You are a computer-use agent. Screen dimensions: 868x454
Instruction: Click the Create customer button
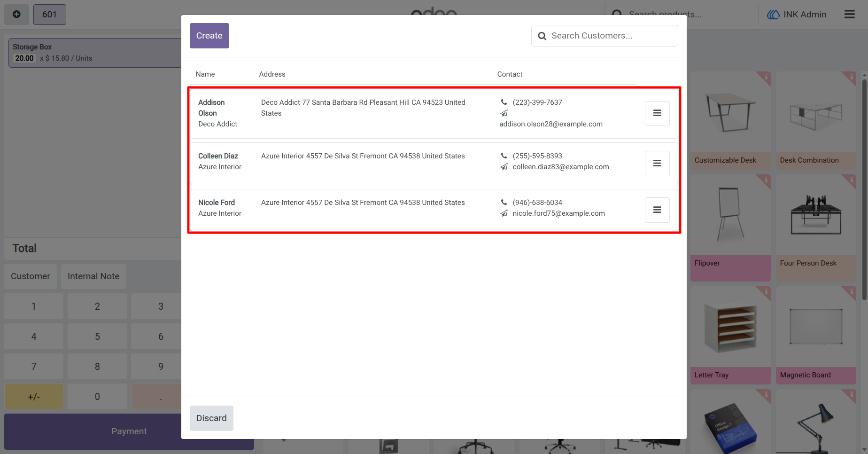click(x=209, y=36)
